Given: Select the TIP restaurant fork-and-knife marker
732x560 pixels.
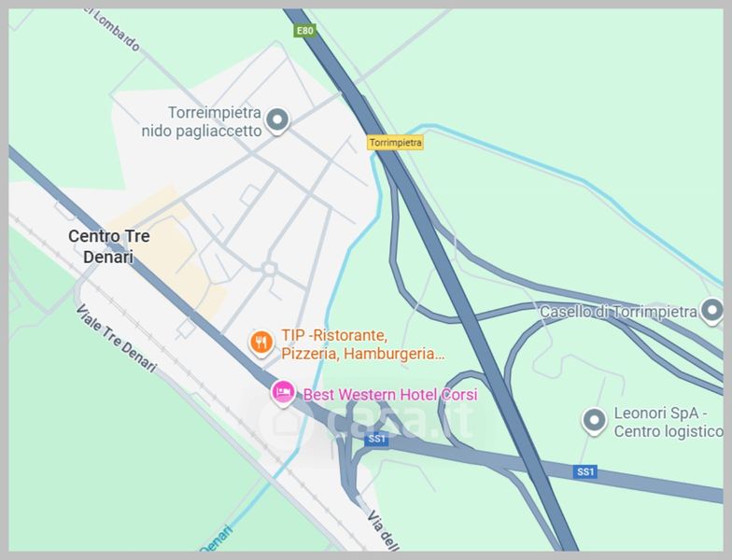Looking at the screenshot, I should [261, 343].
